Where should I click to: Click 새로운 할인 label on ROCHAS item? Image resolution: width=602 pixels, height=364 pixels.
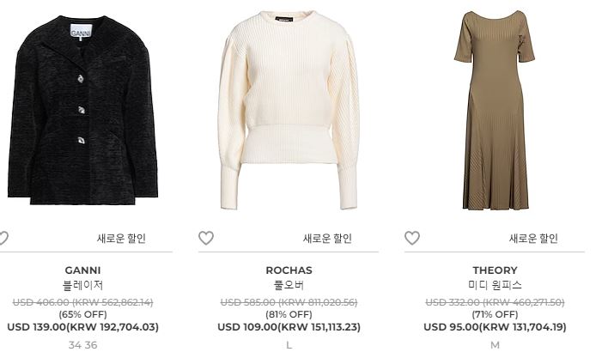pos(327,239)
